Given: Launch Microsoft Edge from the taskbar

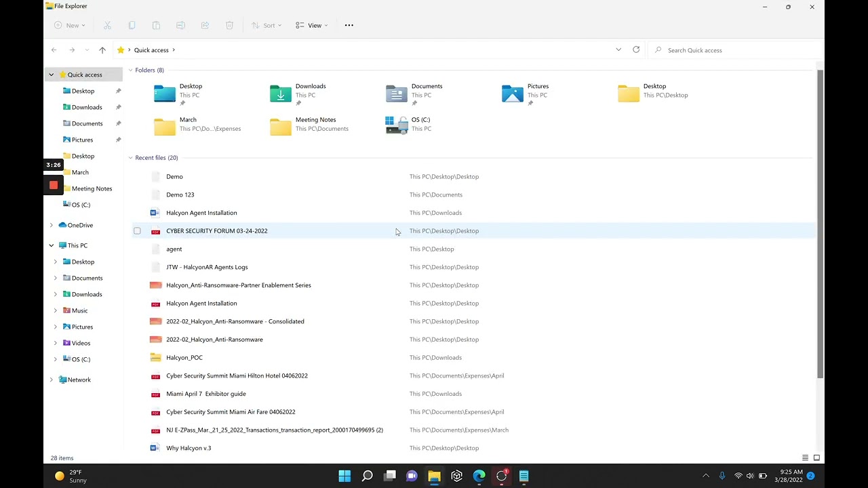Looking at the screenshot, I should (x=479, y=476).
